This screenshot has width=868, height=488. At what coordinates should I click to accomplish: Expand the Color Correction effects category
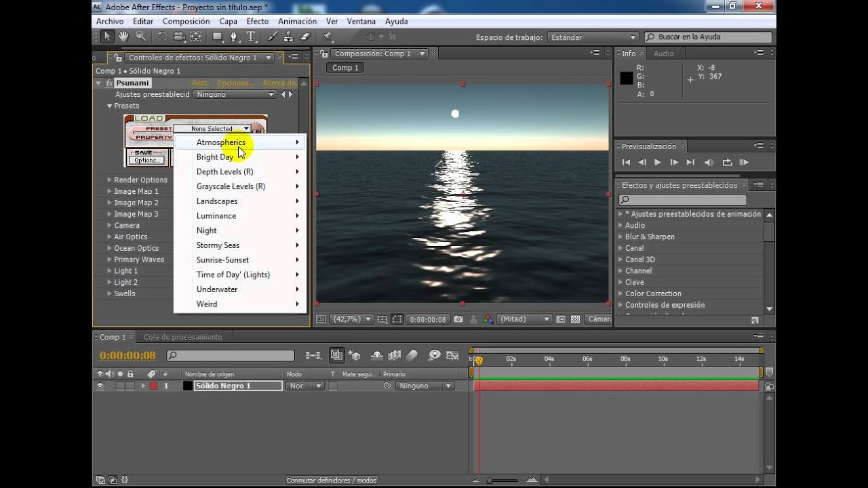pyautogui.click(x=620, y=293)
